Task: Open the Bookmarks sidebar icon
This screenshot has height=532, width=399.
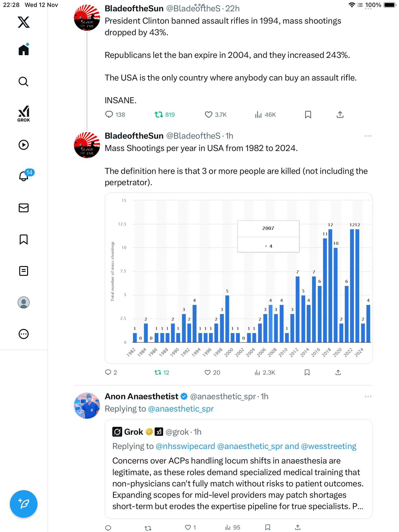Action: pyautogui.click(x=24, y=239)
